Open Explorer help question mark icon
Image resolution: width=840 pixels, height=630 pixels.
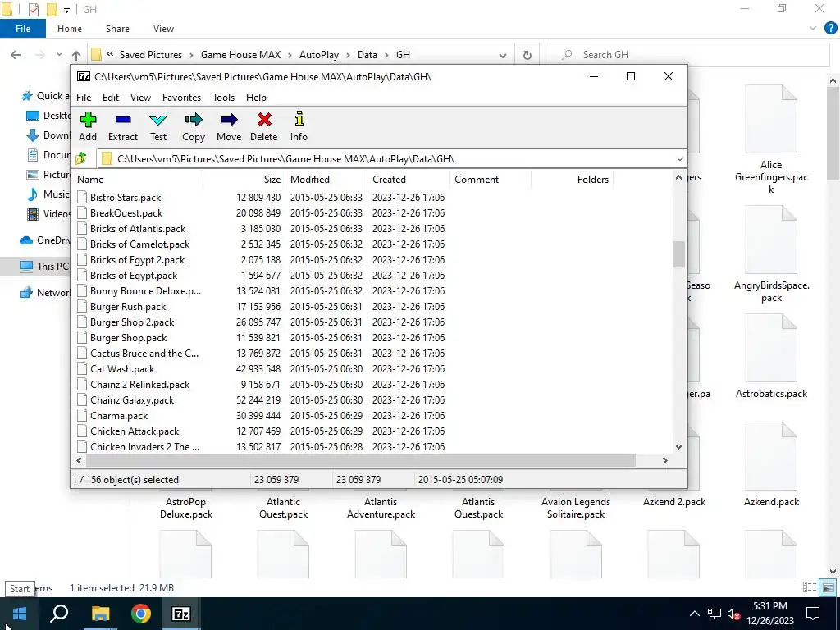[x=831, y=29]
